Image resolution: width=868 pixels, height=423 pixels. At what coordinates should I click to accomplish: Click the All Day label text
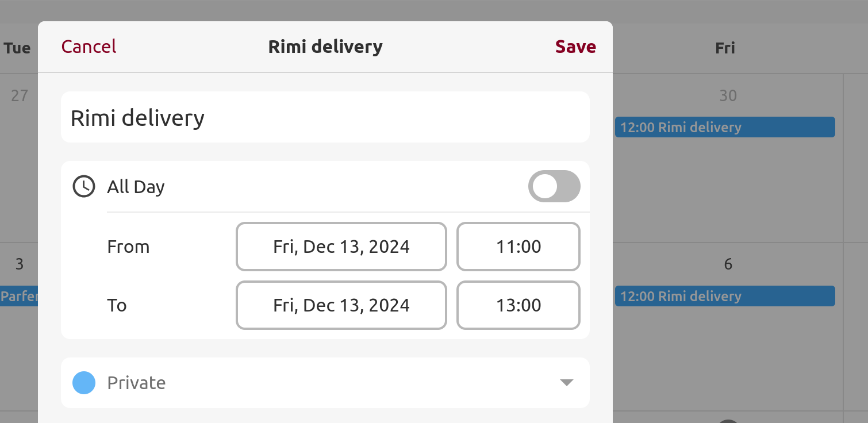click(136, 187)
